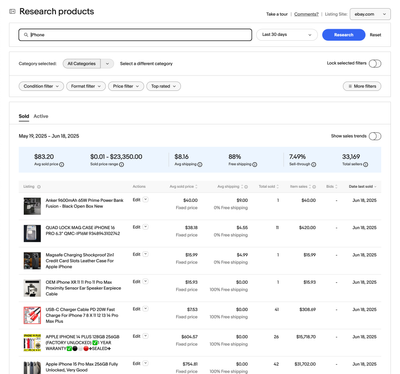
Task: Open QUAD LOCK MAG CASE listing thumbnail
Action: (32, 233)
